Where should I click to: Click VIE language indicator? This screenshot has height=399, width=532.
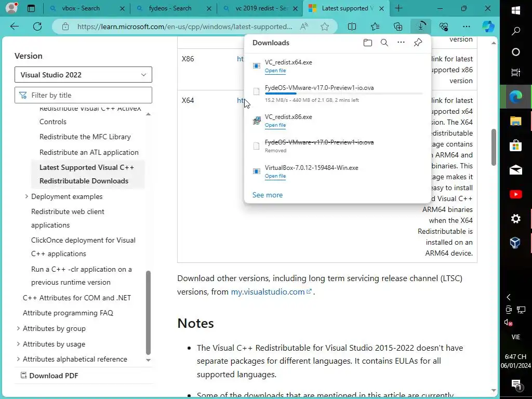516,337
